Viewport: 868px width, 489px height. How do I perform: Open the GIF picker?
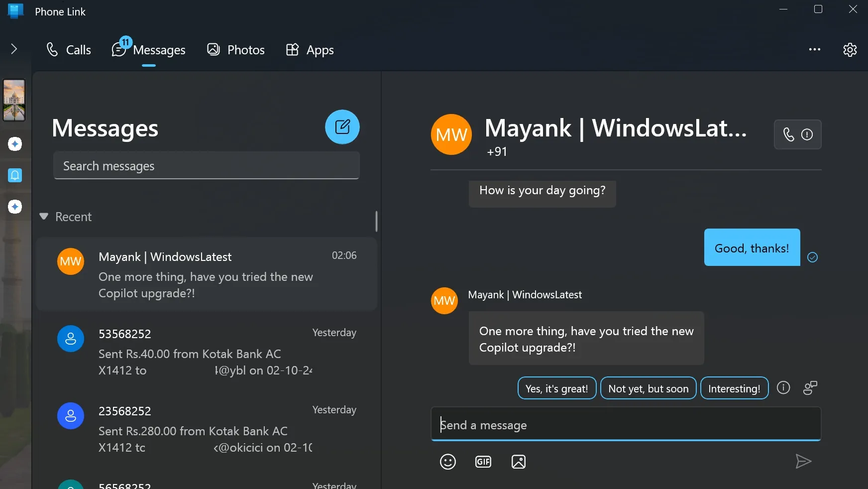(x=483, y=462)
